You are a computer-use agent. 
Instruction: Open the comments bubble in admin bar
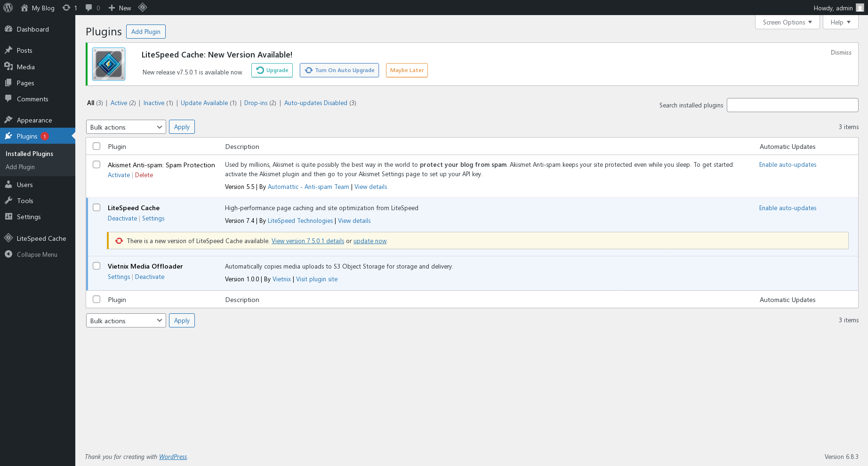click(89, 8)
